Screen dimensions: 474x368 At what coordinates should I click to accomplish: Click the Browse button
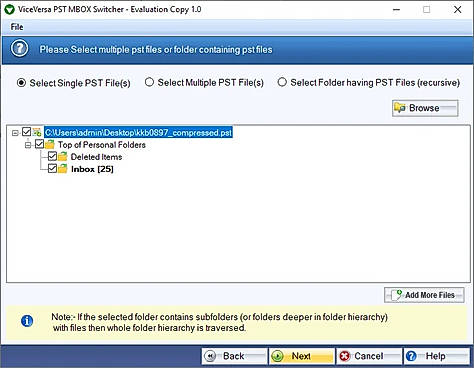pyautogui.click(x=425, y=108)
